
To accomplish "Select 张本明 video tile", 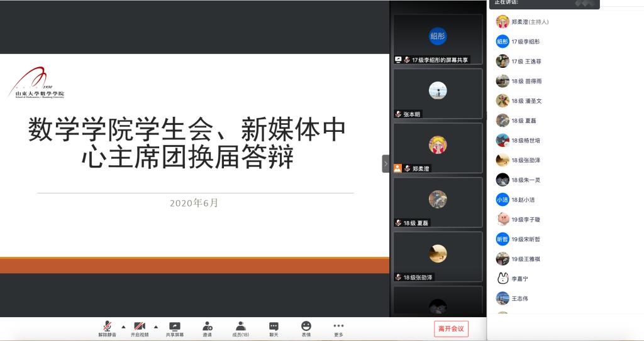I will tap(438, 93).
